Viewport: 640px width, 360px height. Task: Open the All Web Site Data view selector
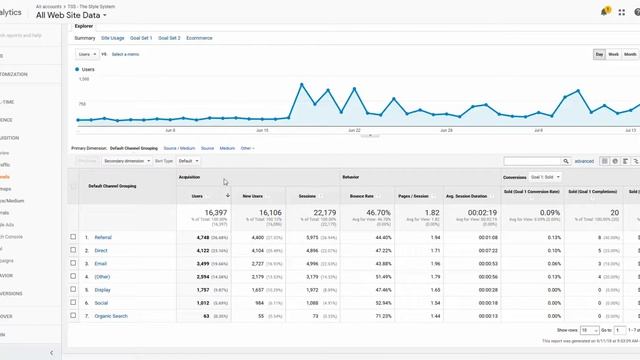tap(71, 15)
